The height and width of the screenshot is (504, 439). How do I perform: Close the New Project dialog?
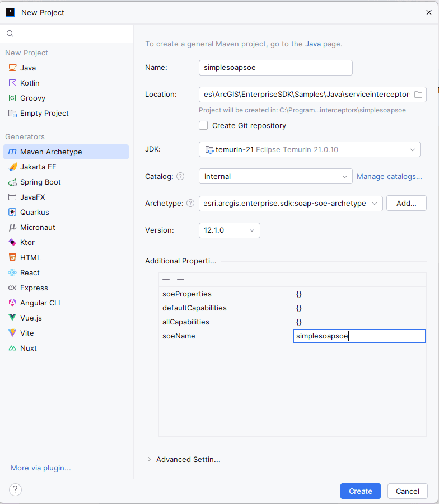click(429, 12)
